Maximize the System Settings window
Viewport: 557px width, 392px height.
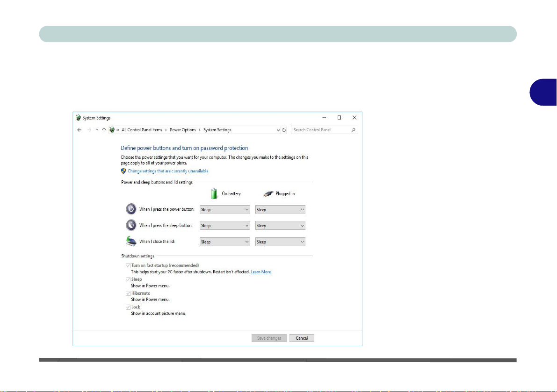coord(339,117)
